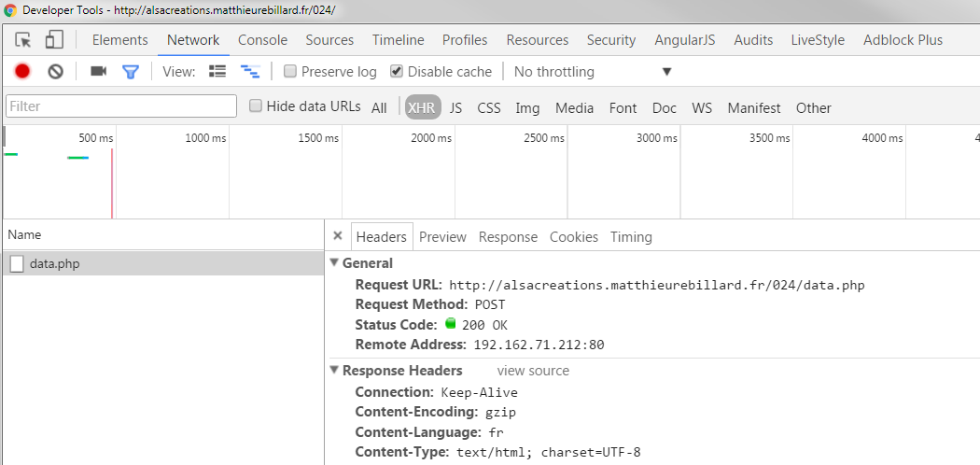Open the Audits tab

[x=753, y=40]
